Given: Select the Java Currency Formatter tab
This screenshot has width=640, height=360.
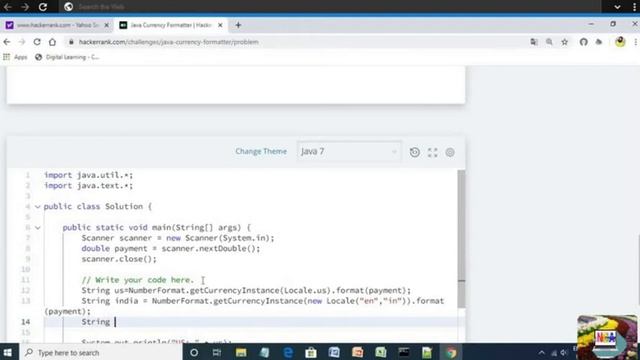Looking at the screenshot, I should (171, 25).
